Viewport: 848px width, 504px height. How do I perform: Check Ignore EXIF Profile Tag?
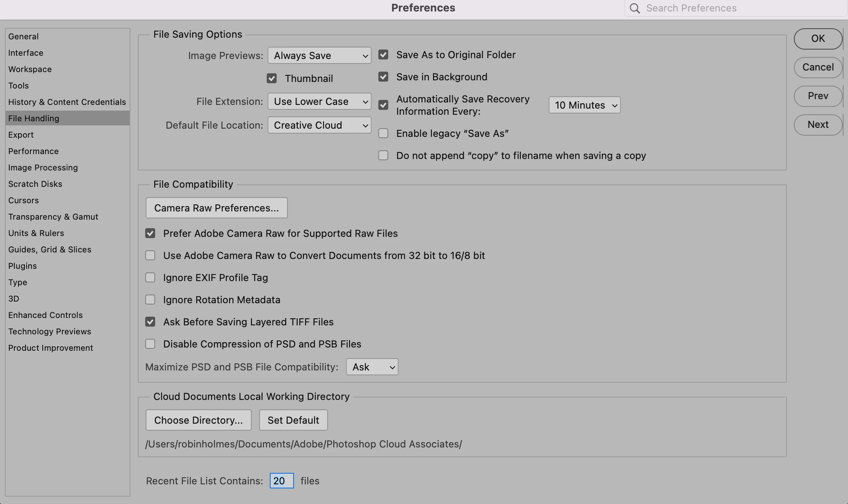[150, 278]
